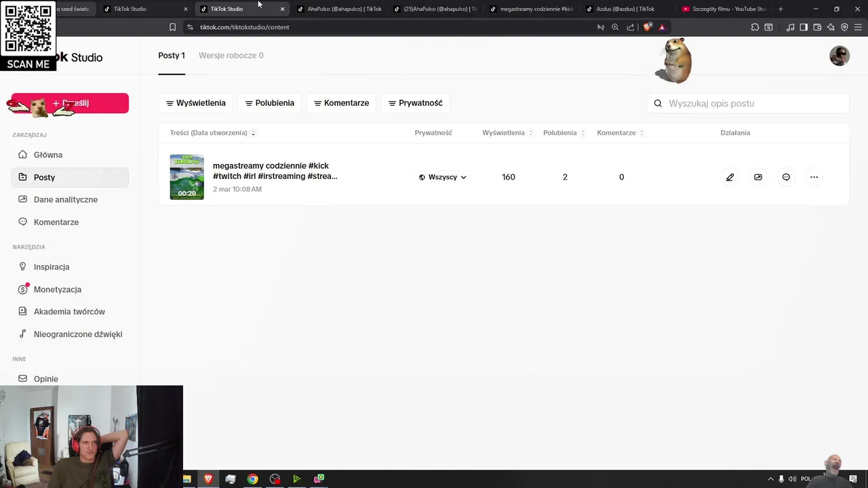The height and width of the screenshot is (488, 868).
Task: Switch to (25)AhaPulco browser tab
Action: click(x=435, y=9)
